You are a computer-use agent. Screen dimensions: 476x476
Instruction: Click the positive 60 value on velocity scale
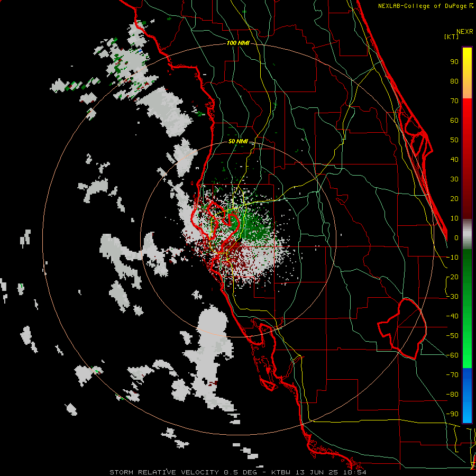tap(454, 121)
